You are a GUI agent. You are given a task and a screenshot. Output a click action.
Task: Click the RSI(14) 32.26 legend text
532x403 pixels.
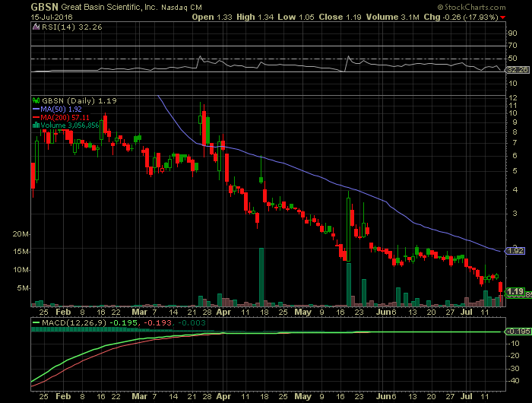[x=71, y=27]
